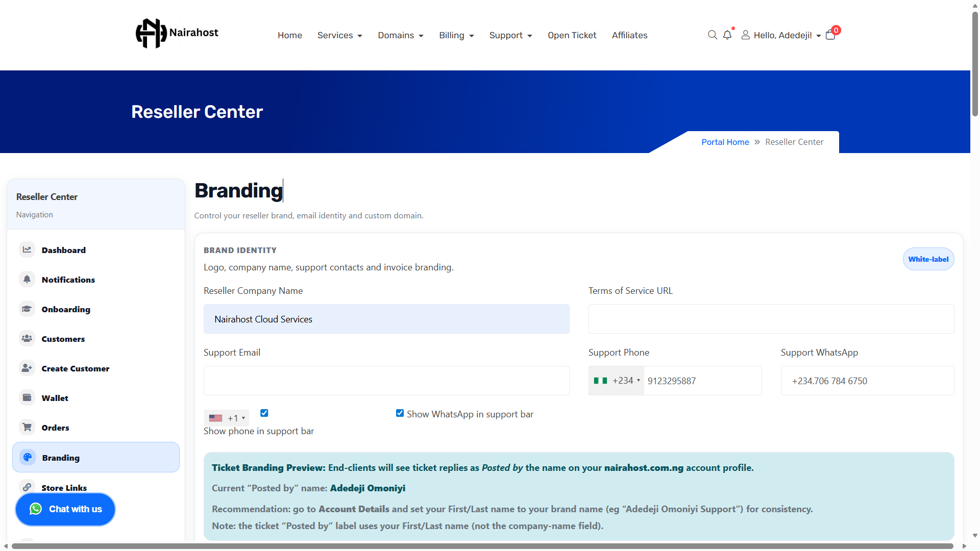Click the Nairahost logo icon
Viewport: 980px width, 551px height.
tap(151, 34)
